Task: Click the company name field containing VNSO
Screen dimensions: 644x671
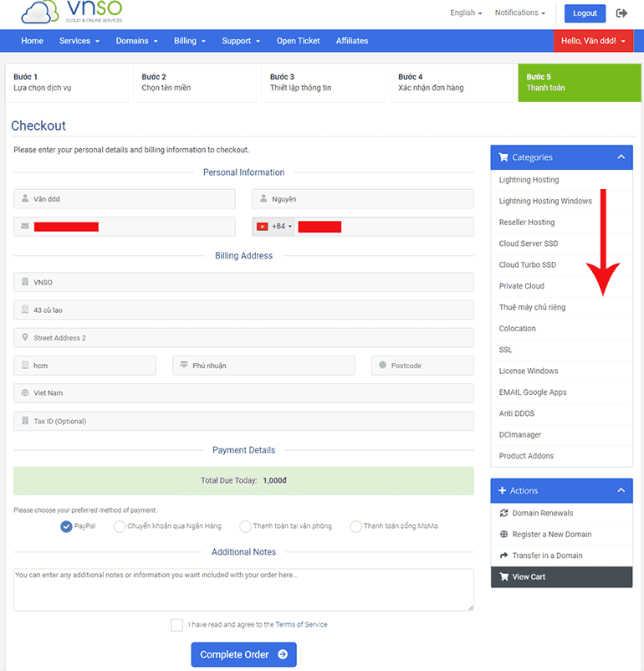Action: (x=243, y=283)
